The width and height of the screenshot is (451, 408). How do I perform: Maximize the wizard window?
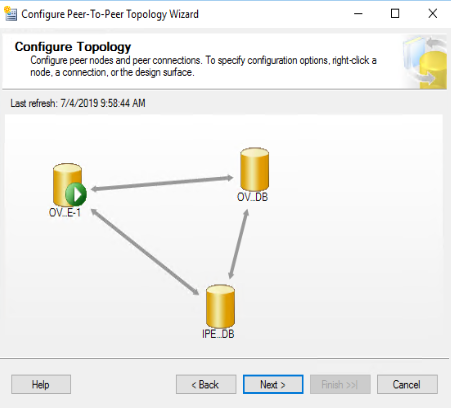click(395, 14)
